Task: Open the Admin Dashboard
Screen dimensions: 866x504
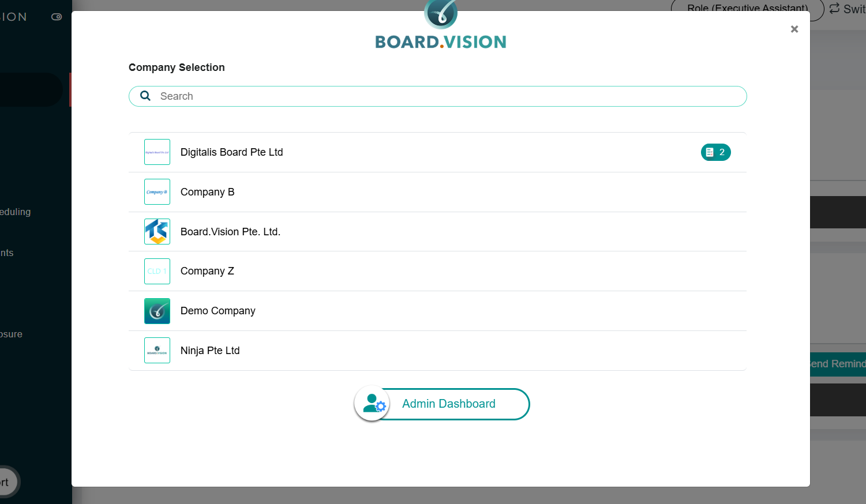Action: click(442, 404)
